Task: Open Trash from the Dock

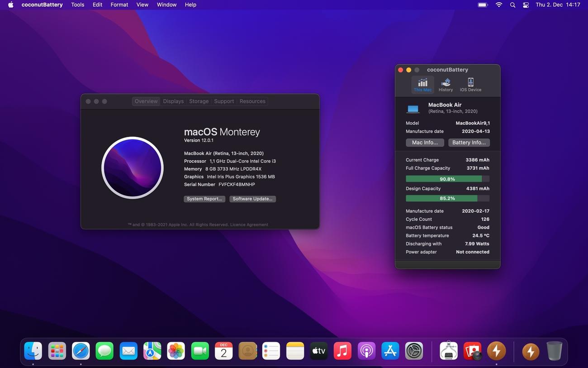Action: [x=554, y=351]
